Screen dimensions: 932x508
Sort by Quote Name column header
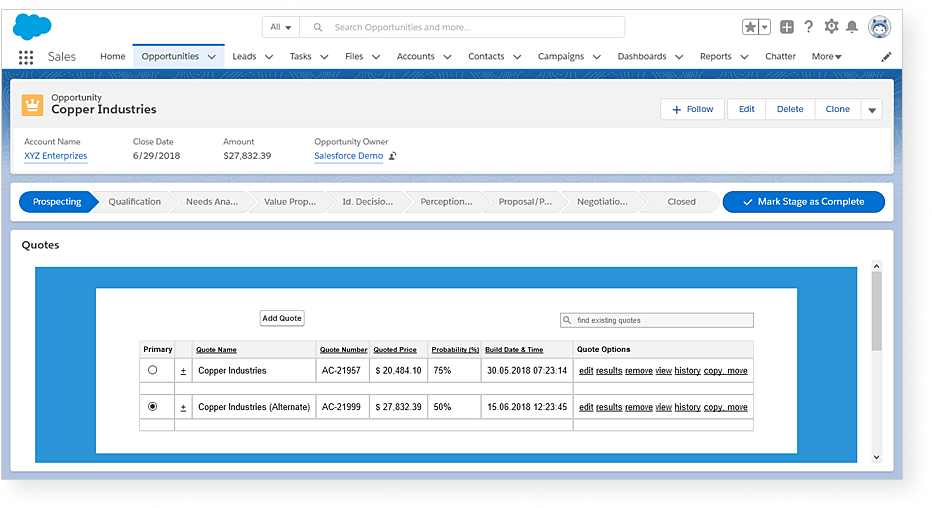pyautogui.click(x=216, y=350)
